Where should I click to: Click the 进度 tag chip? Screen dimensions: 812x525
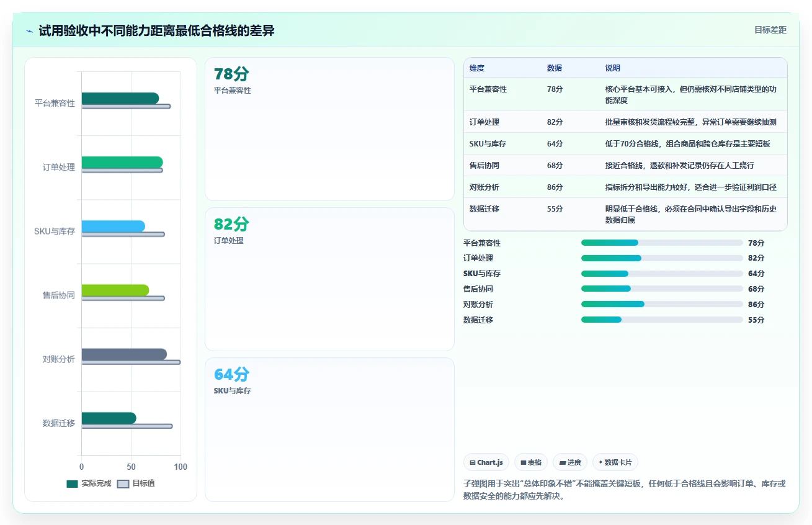570,462
